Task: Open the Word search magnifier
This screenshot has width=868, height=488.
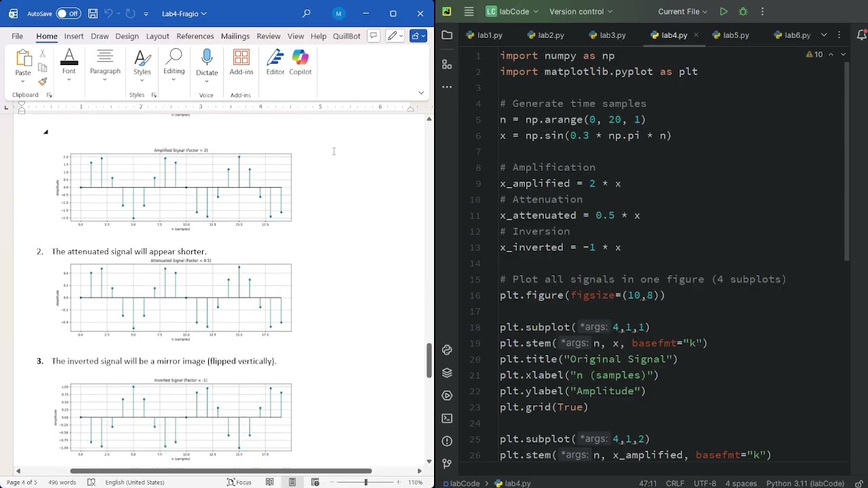Action: tap(307, 14)
